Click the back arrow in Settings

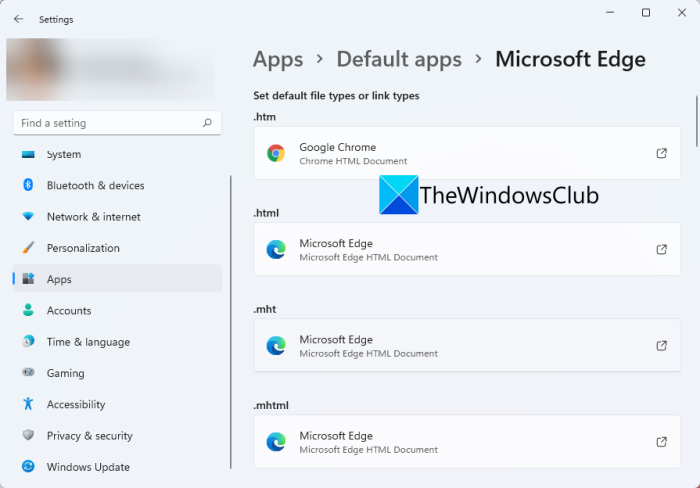click(18, 19)
